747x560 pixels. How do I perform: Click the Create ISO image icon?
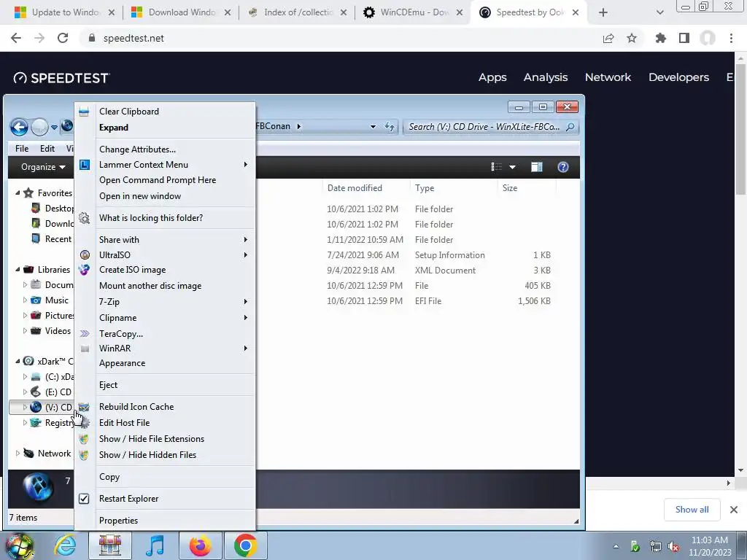click(x=85, y=270)
